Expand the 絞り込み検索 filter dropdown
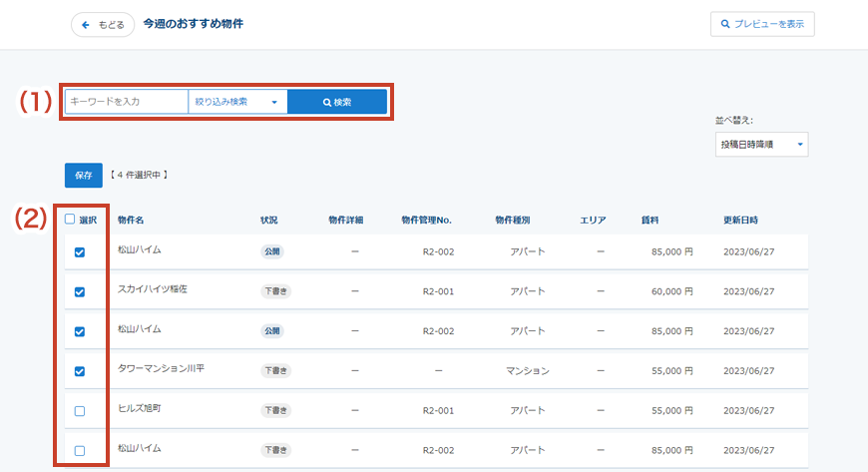The image size is (868, 472). [237, 102]
